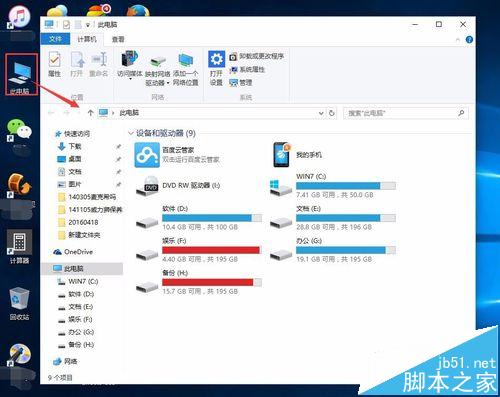The height and width of the screenshot is (397, 500).
Task: Switch to the 查看 view tab
Action: (x=118, y=39)
